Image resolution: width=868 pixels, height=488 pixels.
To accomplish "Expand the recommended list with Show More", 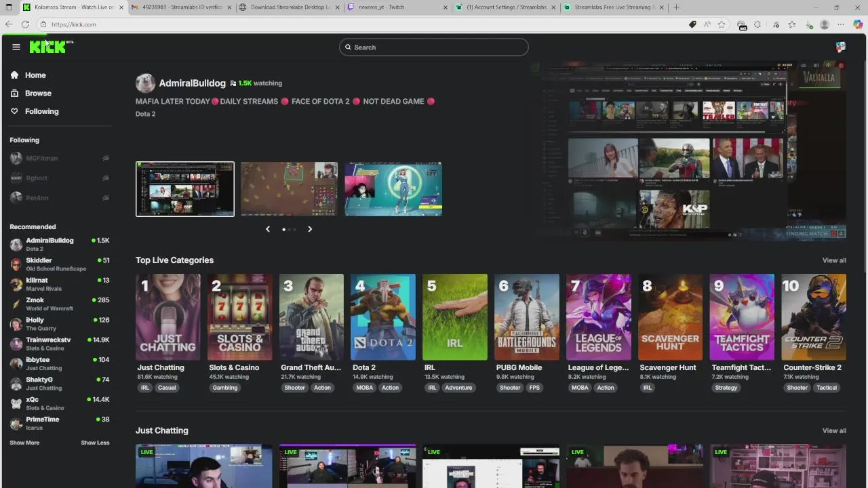I will coord(24,443).
